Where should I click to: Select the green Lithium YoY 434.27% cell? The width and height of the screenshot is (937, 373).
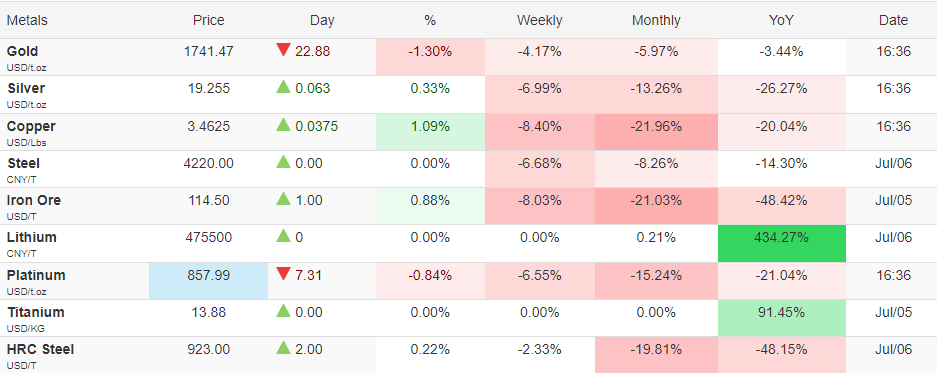(782, 243)
